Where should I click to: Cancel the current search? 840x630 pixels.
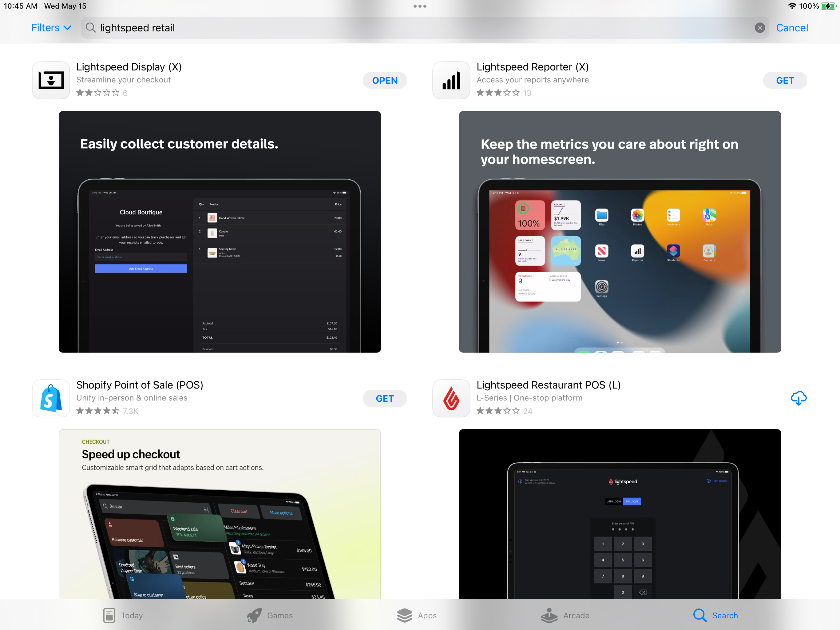792,28
